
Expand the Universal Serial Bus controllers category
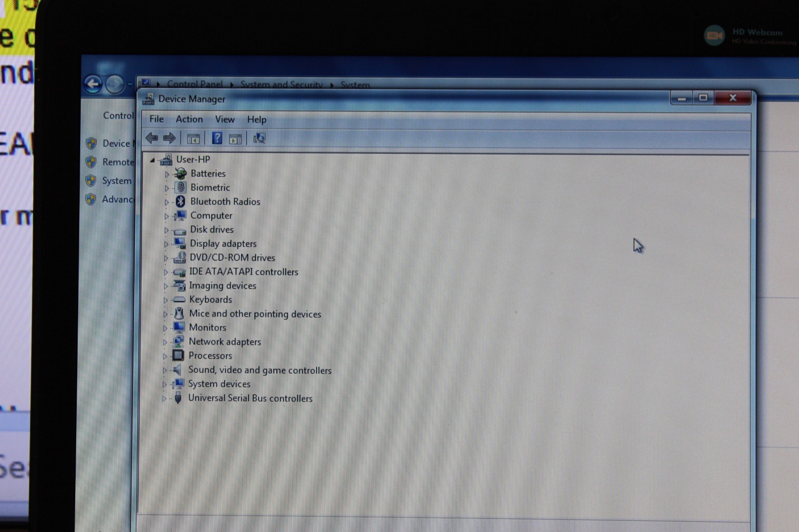164,399
